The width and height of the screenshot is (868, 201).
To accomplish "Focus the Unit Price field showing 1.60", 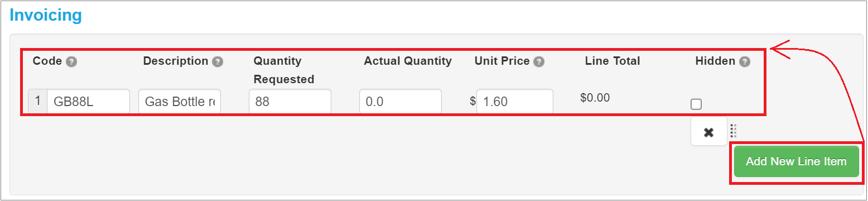I will [x=515, y=102].
